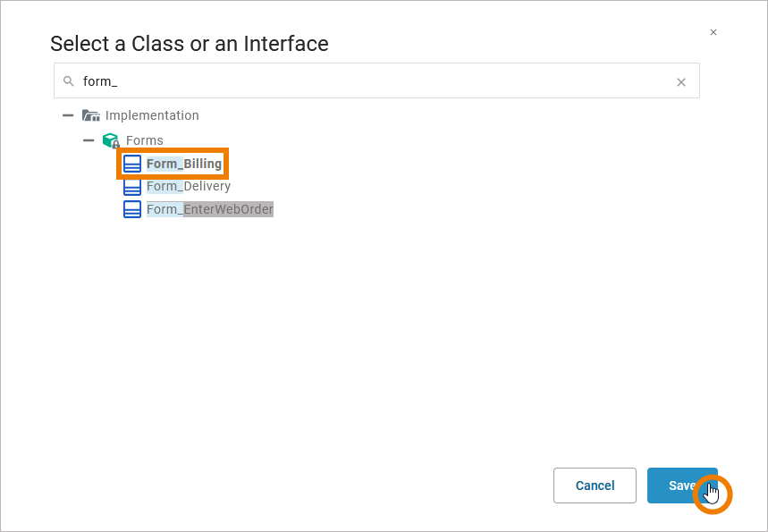
Task: Clear the search text with the X icon
Action: [x=681, y=82]
